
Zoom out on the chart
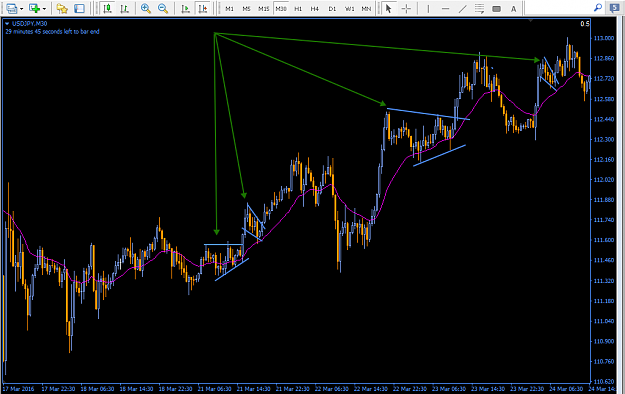tap(163, 8)
